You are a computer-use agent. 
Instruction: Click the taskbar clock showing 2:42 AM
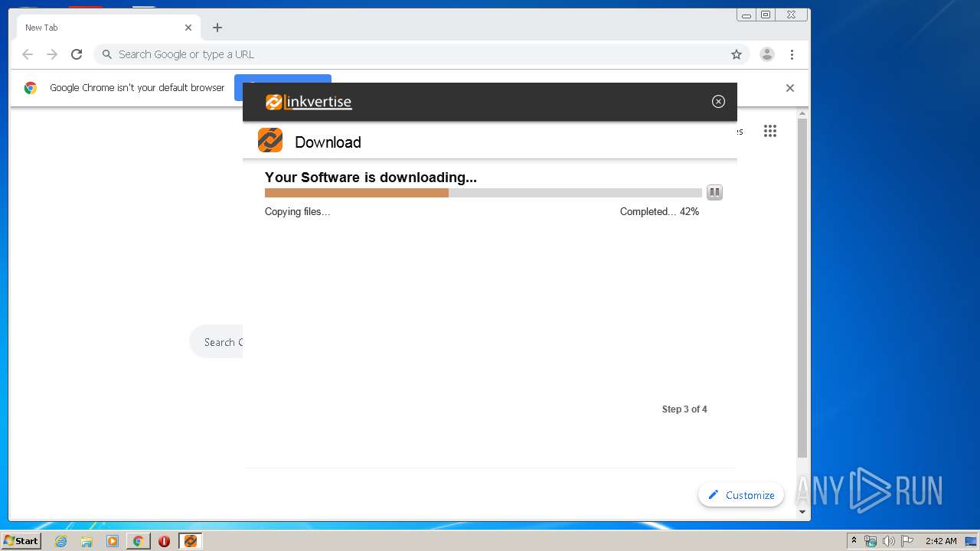click(x=941, y=541)
